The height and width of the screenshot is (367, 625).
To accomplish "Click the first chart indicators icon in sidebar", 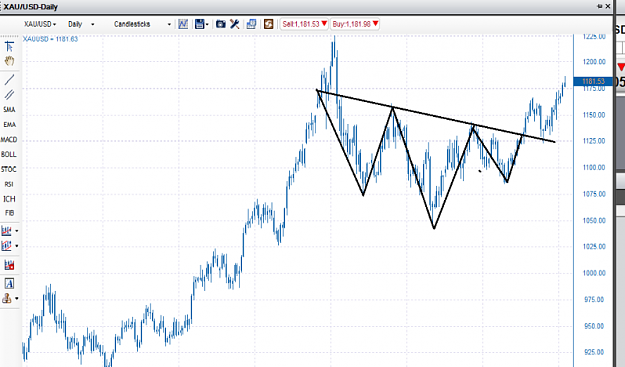I will 6,231.
